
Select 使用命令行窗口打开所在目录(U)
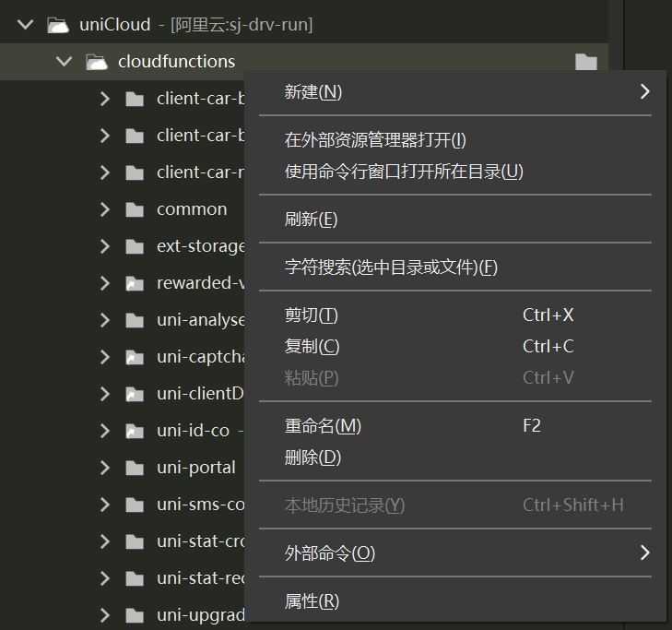pos(404,172)
